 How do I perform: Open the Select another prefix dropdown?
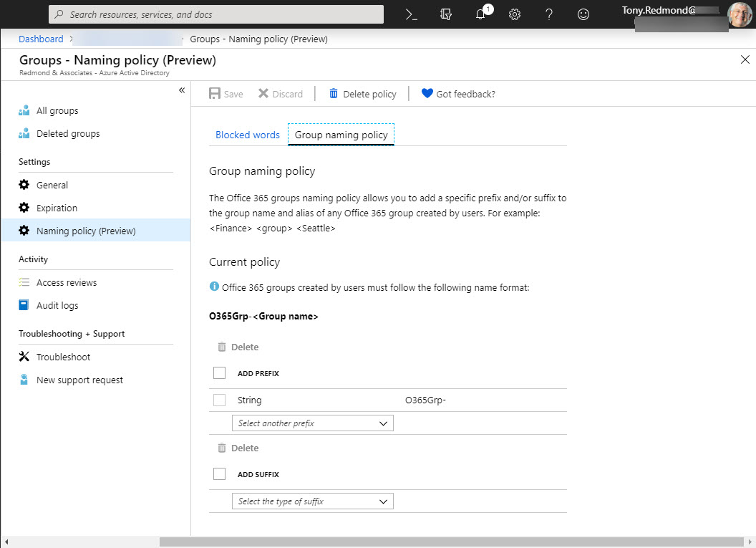(312, 423)
